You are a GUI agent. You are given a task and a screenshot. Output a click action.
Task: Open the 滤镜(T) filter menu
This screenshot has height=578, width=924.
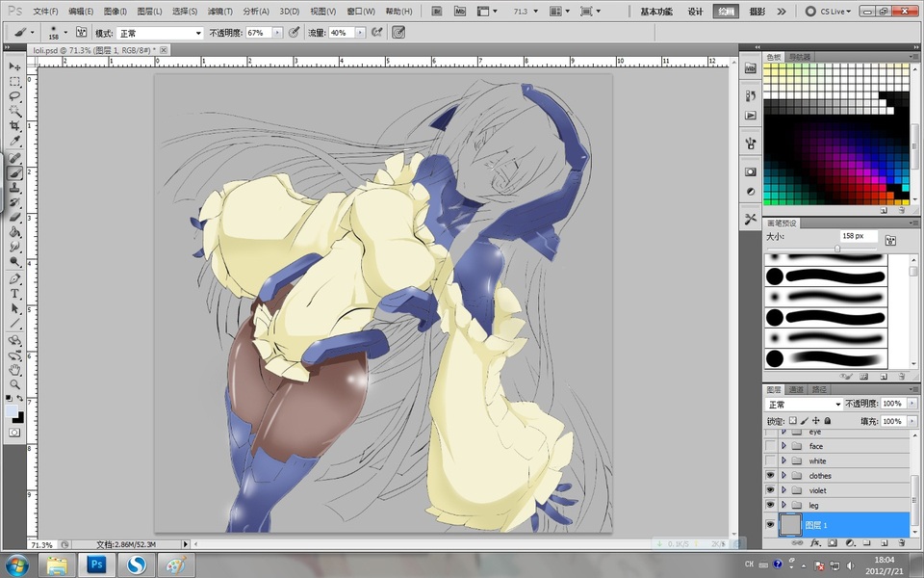click(x=222, y=12)
